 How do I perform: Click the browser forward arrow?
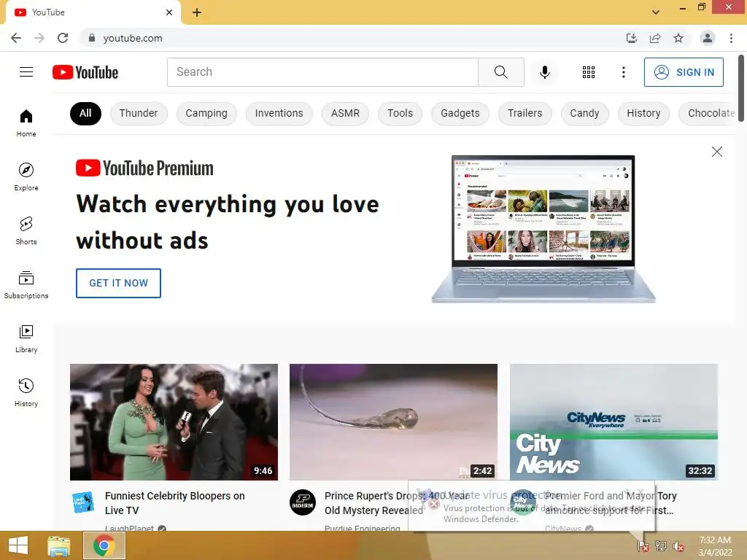pos(39,38)
